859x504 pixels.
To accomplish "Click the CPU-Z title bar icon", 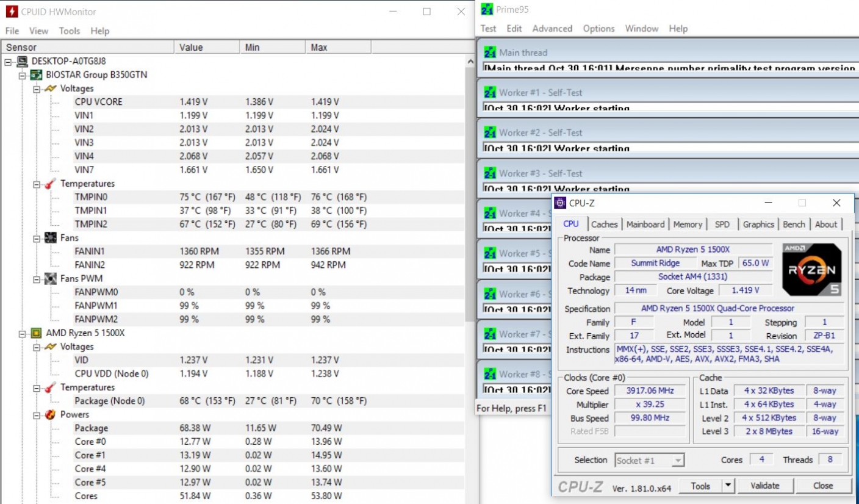I will coord(561,203).
